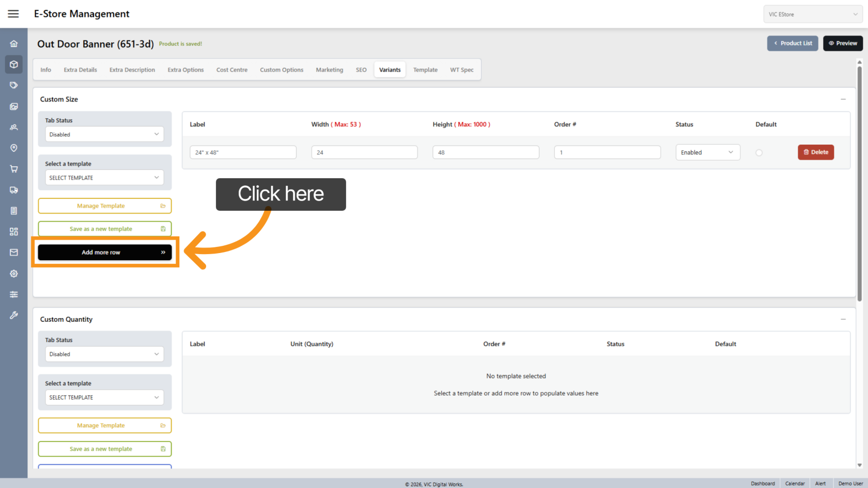Open the Custom Size Tab Status dropdown

104,134
